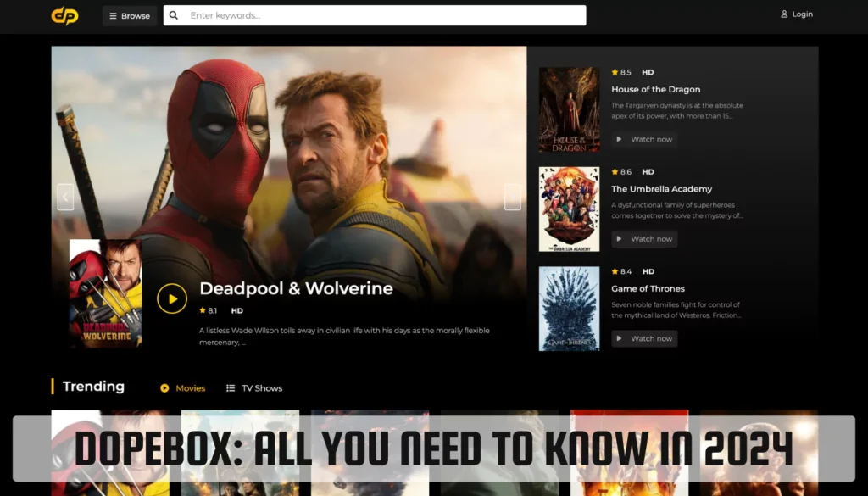
Task: Click the search magnifier icon
Action: (x=174, y=15)
